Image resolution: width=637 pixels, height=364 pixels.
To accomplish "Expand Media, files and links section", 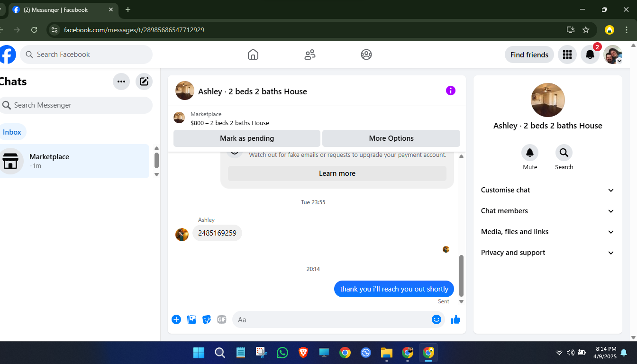I will point(548,232).
